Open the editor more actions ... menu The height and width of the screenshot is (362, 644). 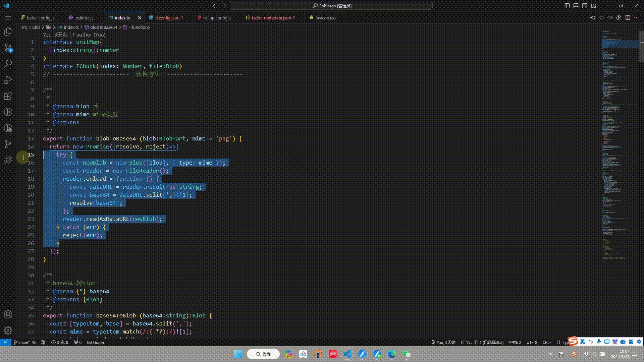pyautogui.click(x=636, y=17)
